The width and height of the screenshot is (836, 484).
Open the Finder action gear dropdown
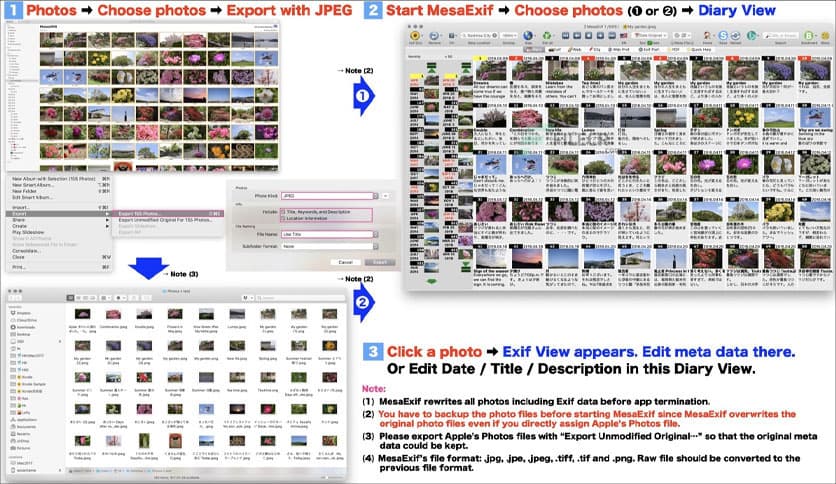(x=120, y=298)
